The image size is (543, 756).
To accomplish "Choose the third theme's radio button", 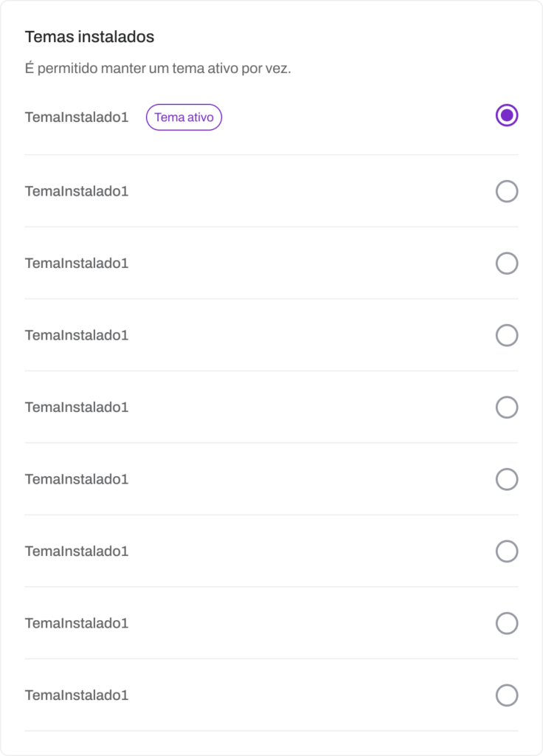I will click(x=507, y=264).
